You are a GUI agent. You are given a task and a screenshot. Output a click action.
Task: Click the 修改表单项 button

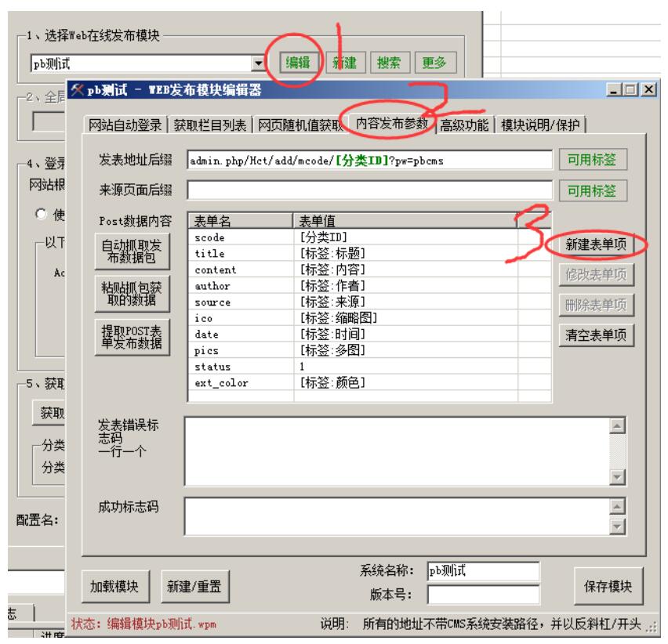coord(596,274)
